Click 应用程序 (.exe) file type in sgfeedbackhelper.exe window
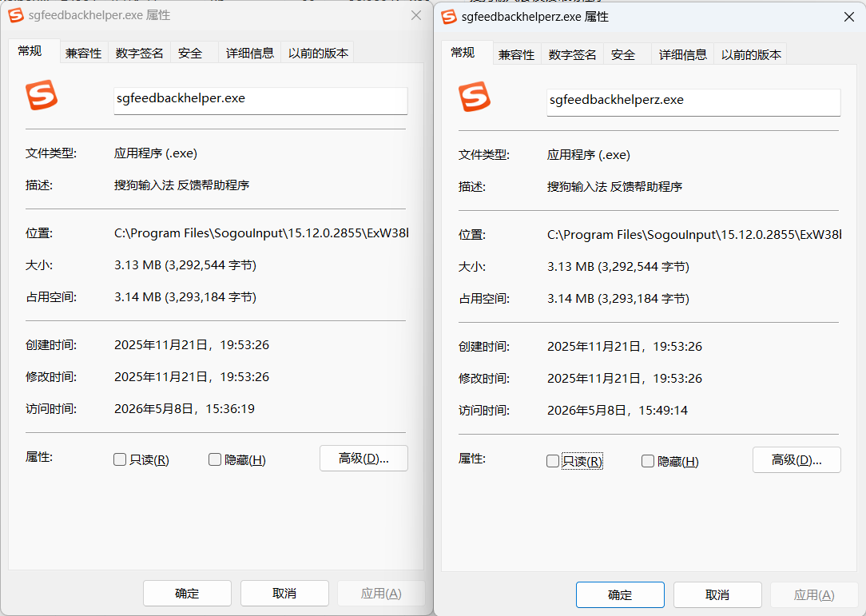866x616 pixels. click(156, 153)
